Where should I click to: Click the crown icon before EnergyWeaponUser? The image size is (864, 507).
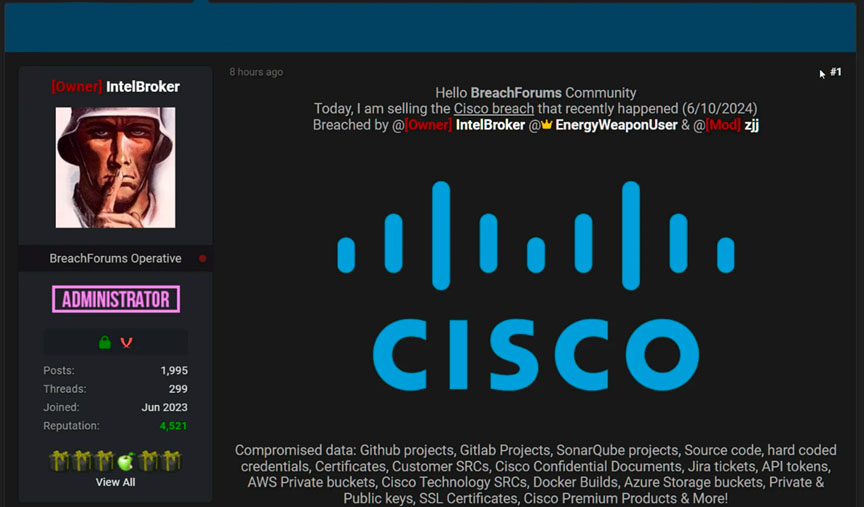click(x=547, y=125)
